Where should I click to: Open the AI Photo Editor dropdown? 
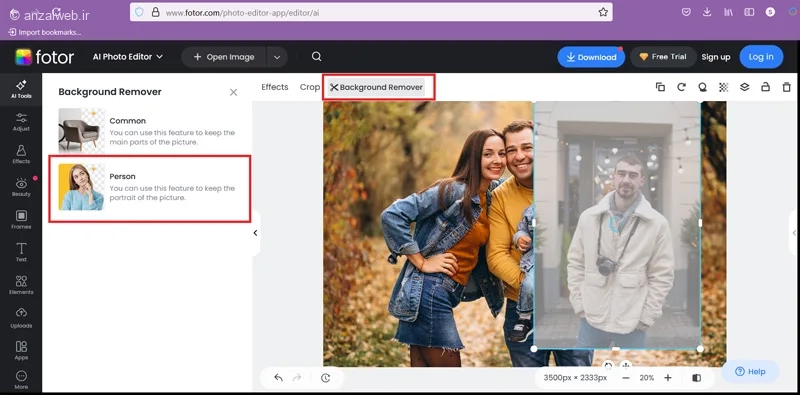[x=128, y=57]
